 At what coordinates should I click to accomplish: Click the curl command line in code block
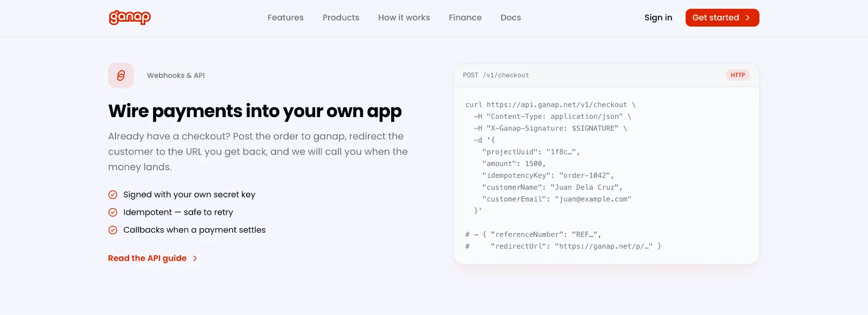pos(551,105)
